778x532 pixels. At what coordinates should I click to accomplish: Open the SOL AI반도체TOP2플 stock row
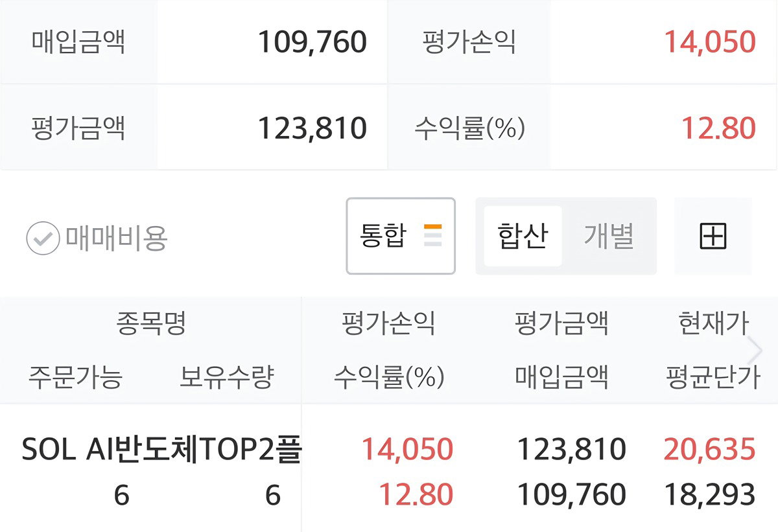coord(389,472)
